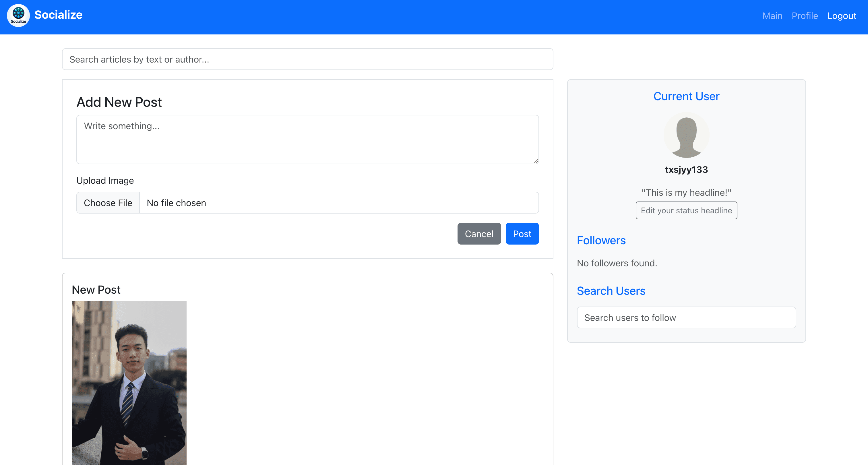Submit with the blue Post button
868x465 pixels.
click(522, 234)
